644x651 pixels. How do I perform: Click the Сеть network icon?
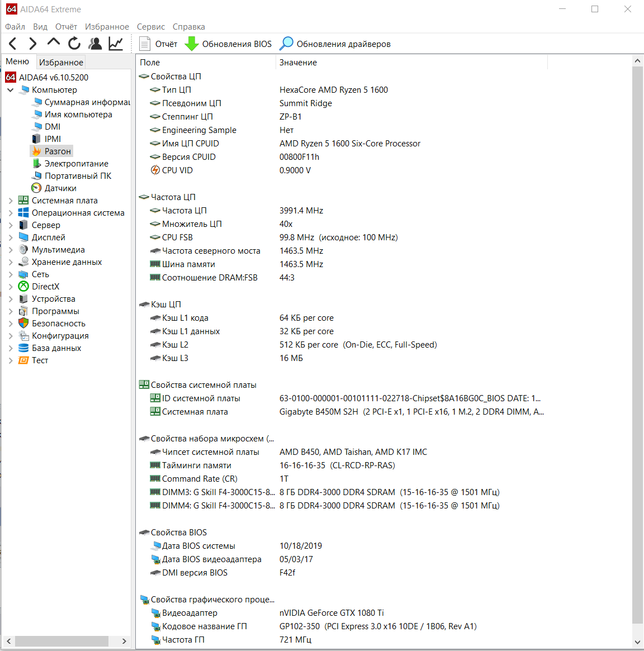(23, 274)
